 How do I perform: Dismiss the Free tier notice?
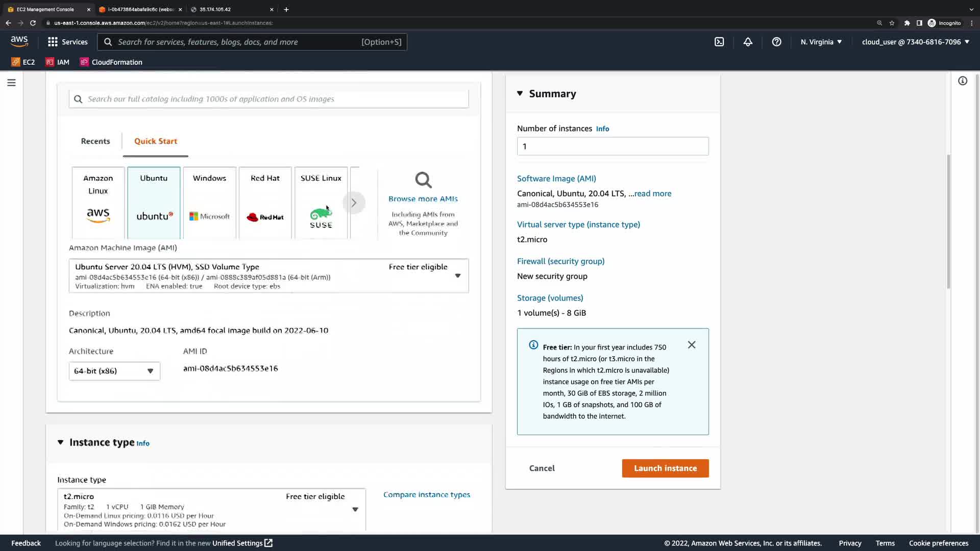[x=692, y=345]
